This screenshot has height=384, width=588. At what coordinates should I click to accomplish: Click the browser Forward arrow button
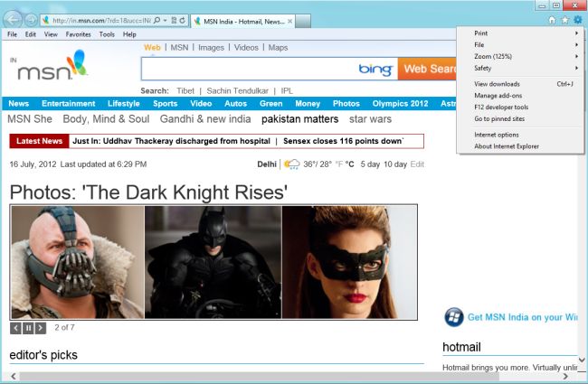[x=31, y=20]
